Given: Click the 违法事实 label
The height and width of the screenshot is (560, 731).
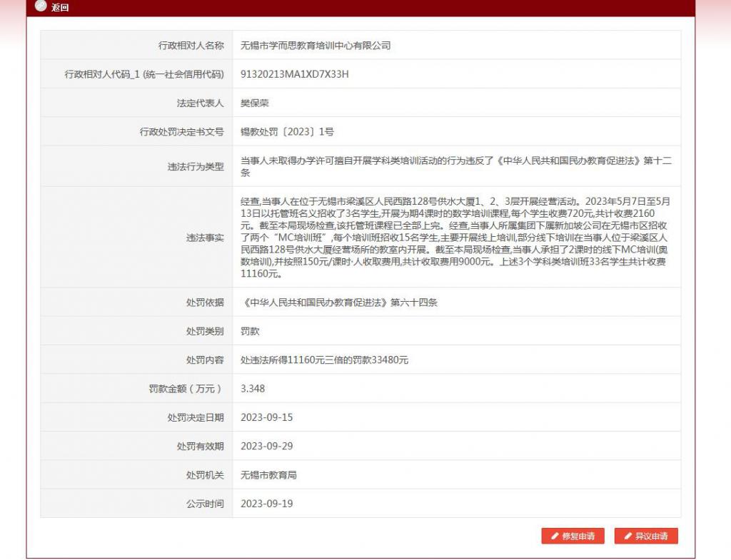Looking at the screenshot, I should 205,238.
